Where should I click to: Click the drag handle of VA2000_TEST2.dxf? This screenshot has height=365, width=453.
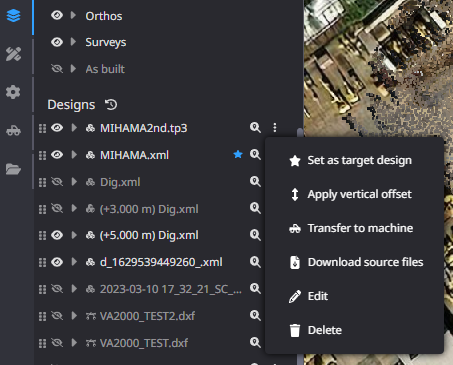tap(42, 316)
